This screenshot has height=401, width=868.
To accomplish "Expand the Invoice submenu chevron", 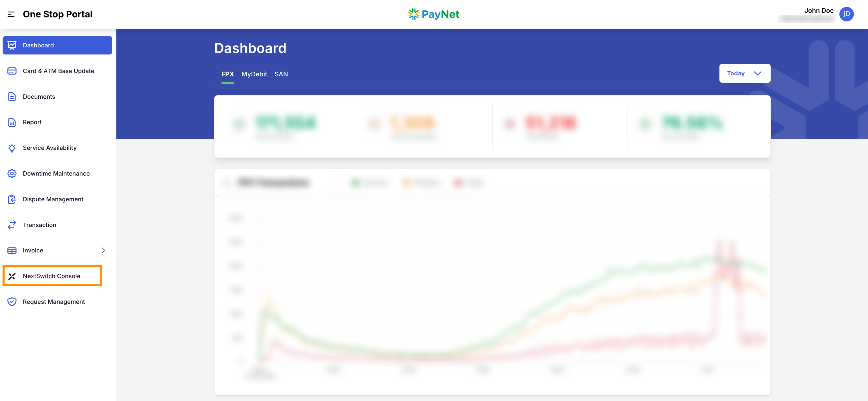I will tap(103, 250).
